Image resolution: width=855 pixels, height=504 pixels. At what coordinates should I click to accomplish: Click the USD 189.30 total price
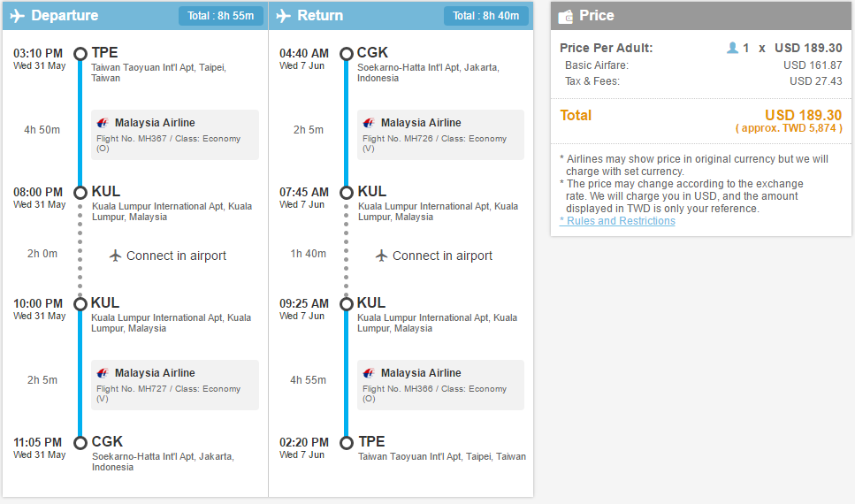point(803,115)
